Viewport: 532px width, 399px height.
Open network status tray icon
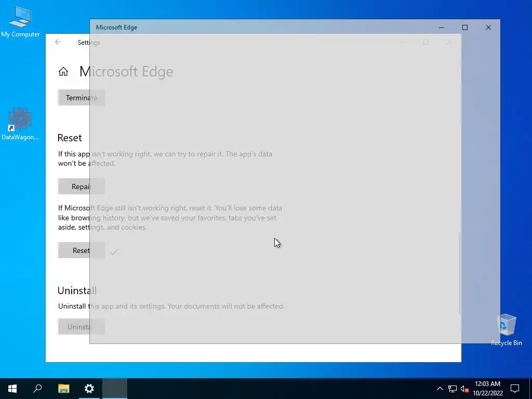(x=453, y=389)
